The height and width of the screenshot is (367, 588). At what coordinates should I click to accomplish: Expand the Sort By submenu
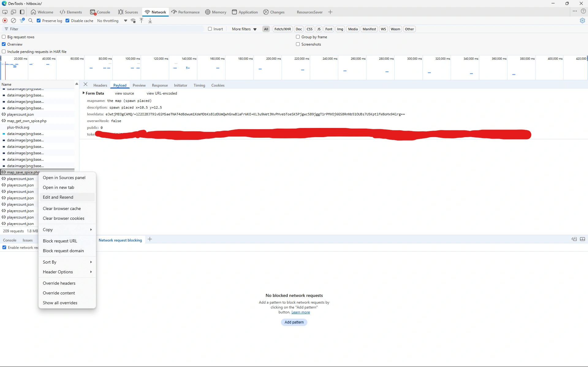67,262
